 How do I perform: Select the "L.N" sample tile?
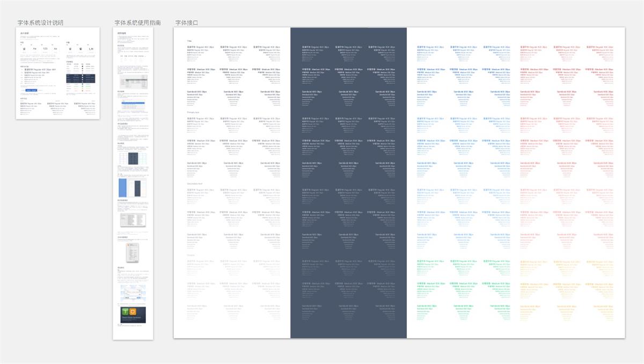pos(91,49)
